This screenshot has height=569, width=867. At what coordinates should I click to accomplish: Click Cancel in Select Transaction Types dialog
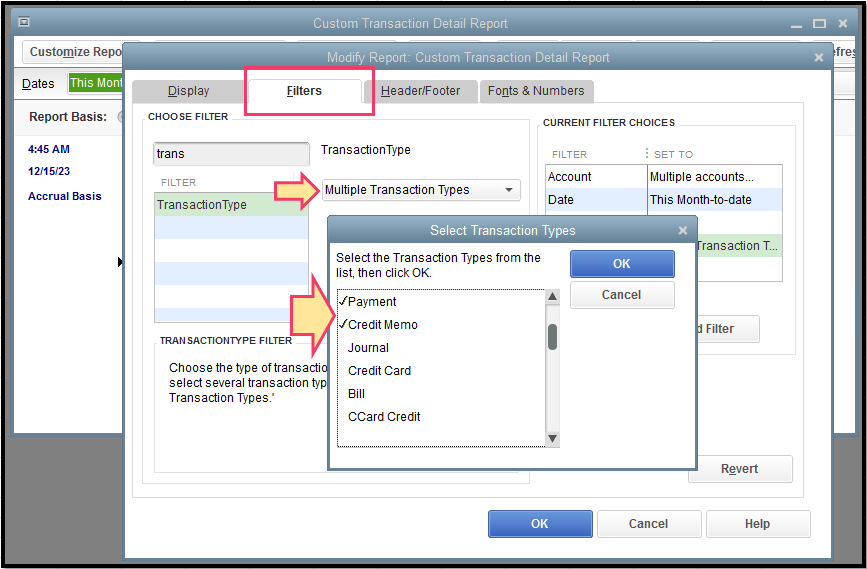(x=622, y=295)
